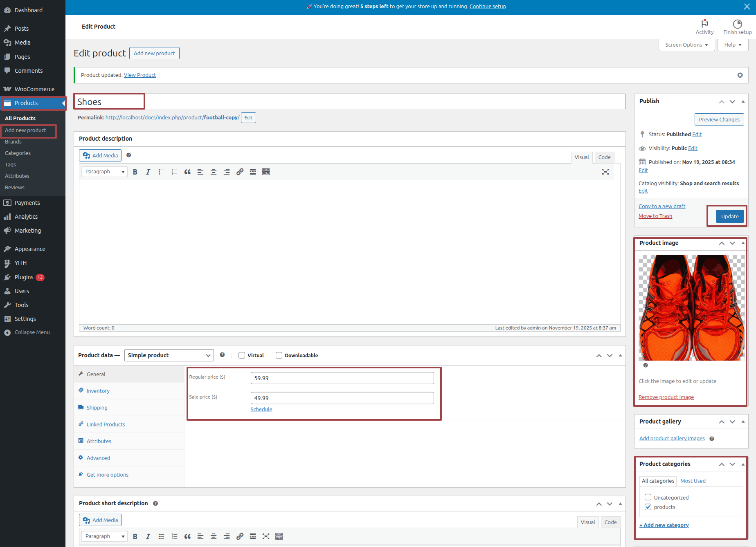Toggle fullscreen editor icon in description
756x547 pixels.
pos(605,172)
